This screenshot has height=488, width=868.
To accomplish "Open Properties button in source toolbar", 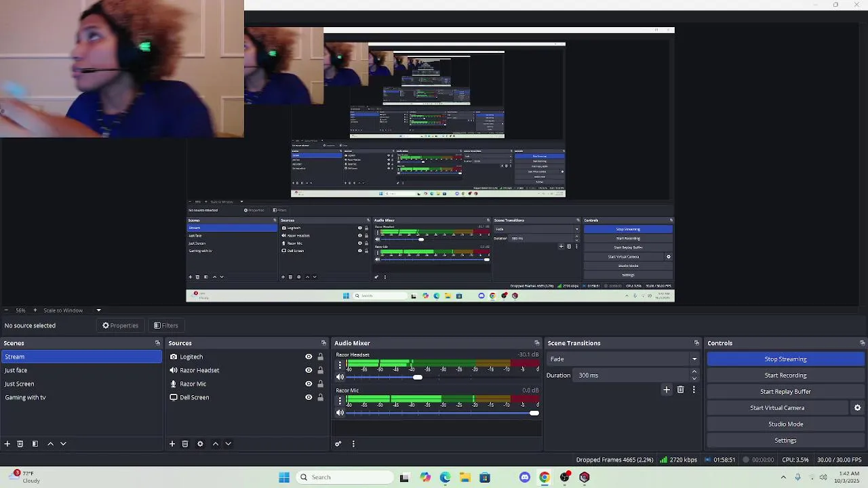I will click(x=120, y=325).
